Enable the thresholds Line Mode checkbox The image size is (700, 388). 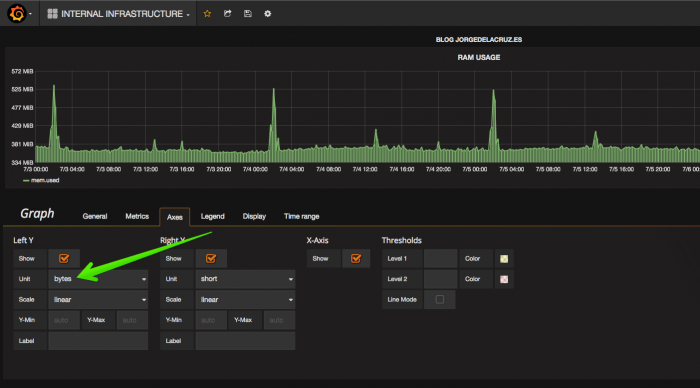coord(440,300)
